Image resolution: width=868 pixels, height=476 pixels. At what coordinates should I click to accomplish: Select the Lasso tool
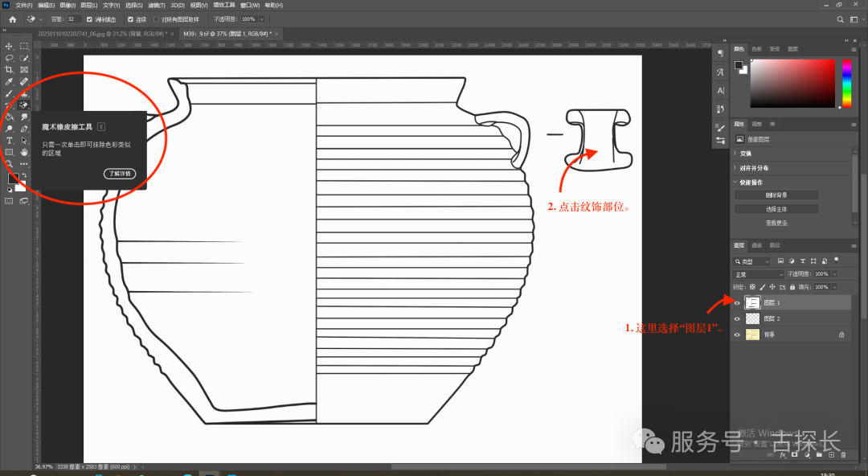(x=9, y=58)
